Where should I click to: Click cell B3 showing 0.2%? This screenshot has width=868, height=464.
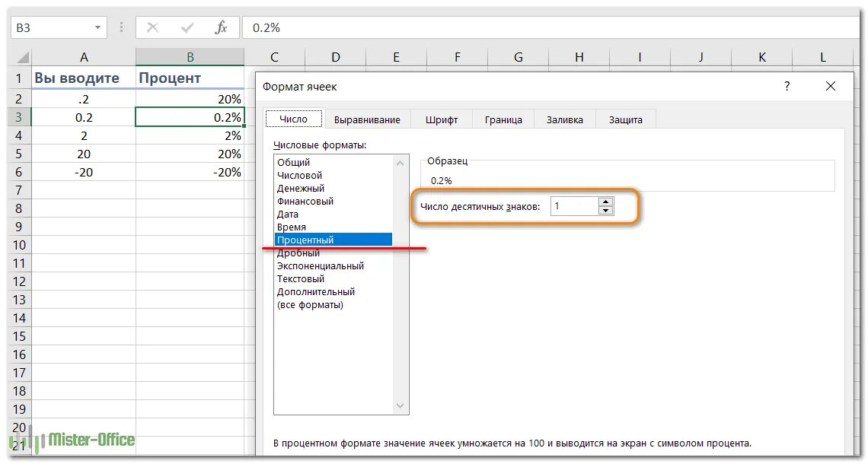(190, 117)
